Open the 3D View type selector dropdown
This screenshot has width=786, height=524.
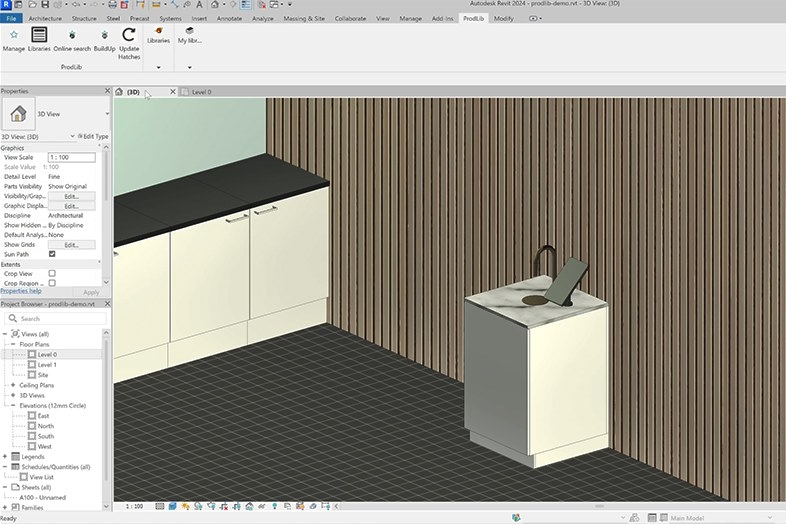[107, 114]
